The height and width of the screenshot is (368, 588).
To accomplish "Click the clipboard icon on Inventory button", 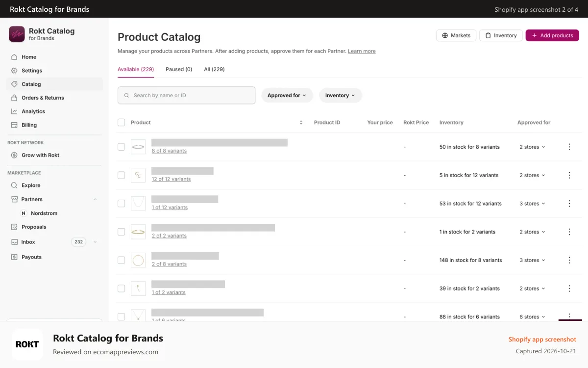I will pyautogui.click(x=488, y=35).
